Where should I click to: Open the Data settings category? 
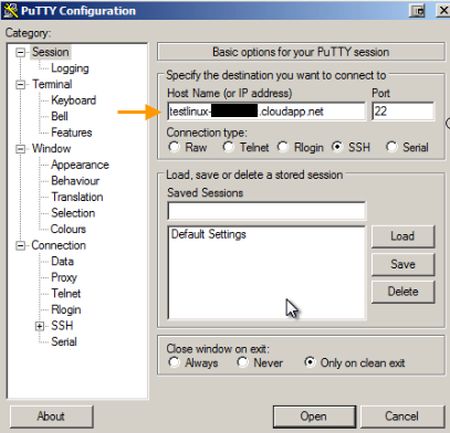point(62,261)
